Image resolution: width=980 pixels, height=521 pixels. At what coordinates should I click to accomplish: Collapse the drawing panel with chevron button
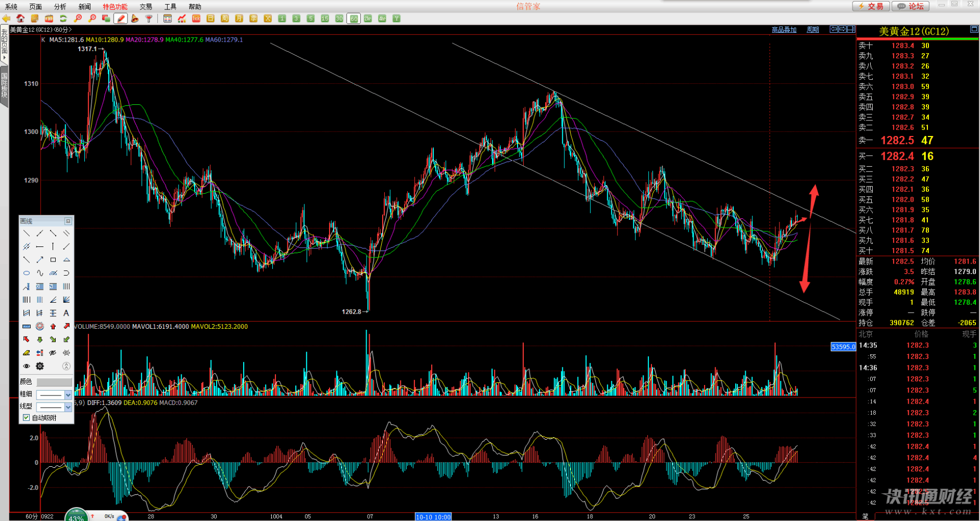(66, 366)
